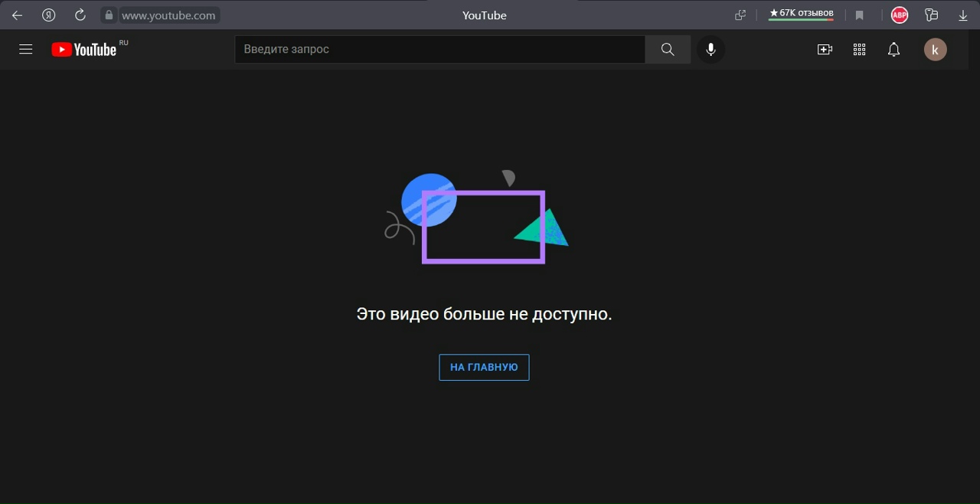This screenshot has height=504, width=980.
Task: Focus the Введите запрос search field
Action: coord(439,50)
